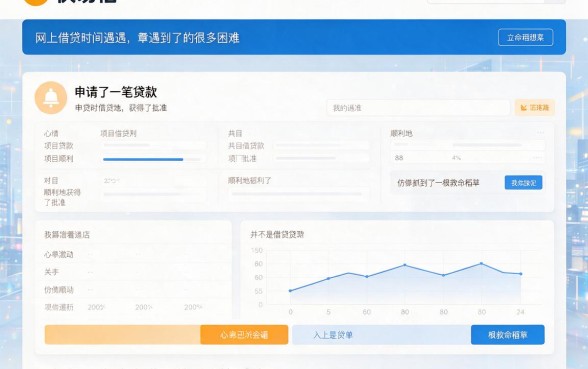The width and height of the screenshot is (588, 369).
Task: Click the 24 x-axis label of the chart
Action: pos(520,312)
